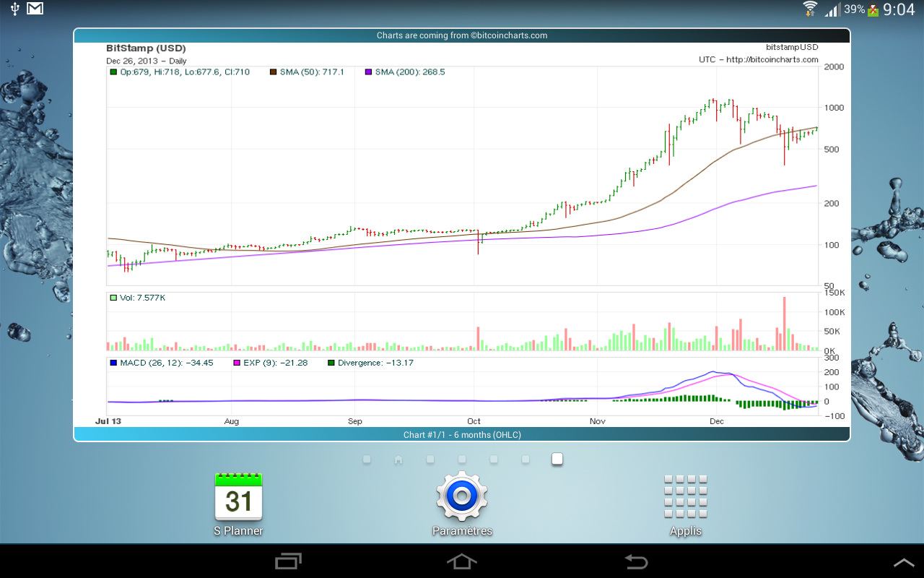The image size is (924, 578).
Task: Tap the 'Charts are coming from ©bitcoincharts.com' header
Action: tap(462, 35)
